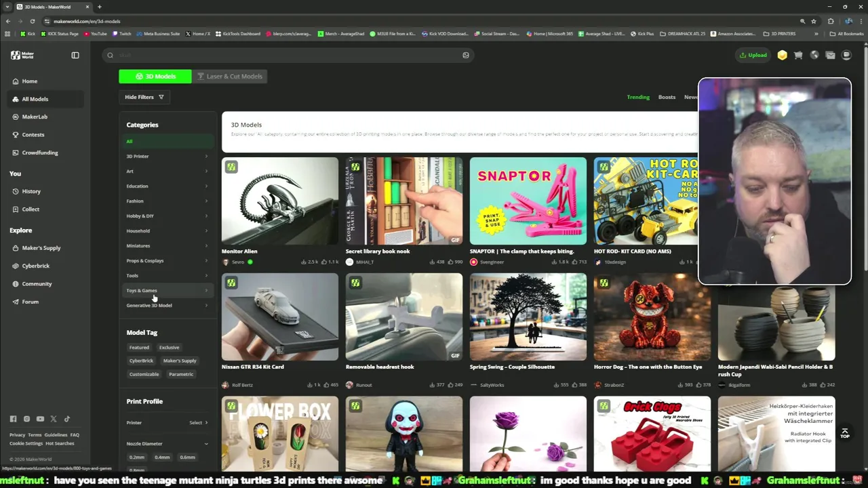Image resolution: width=868 pixels, height=488 pixels.
Task: Sort by Trending
Action: point(638,97)
